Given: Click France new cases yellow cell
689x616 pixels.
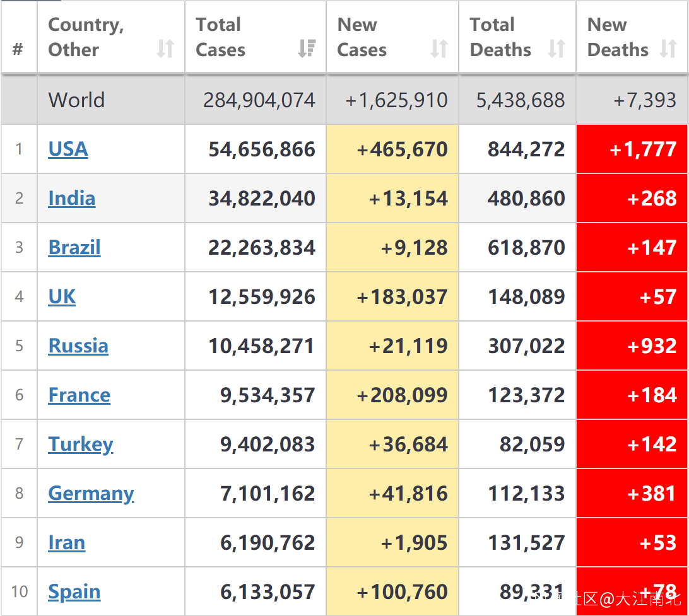Looking at the screenshot, I should point(392,395).
